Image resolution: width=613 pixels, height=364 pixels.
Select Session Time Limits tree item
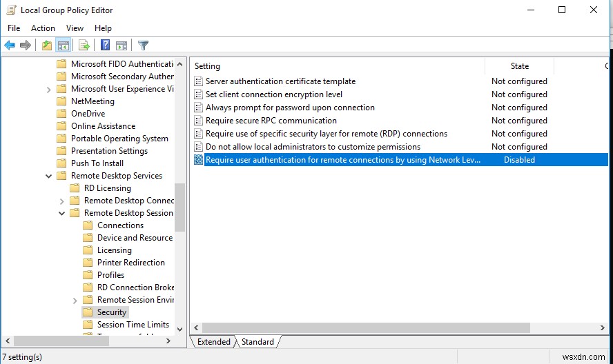click(133, 325)
